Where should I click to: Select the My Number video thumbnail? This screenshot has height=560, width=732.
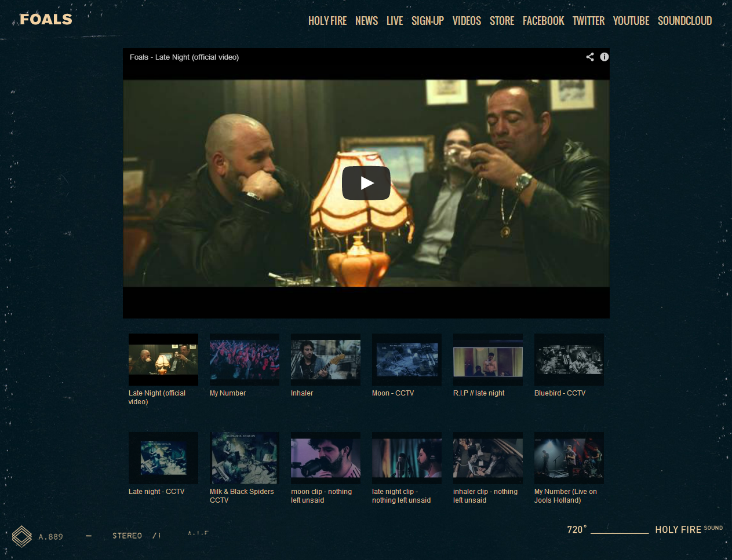click(x=245, y=360)
